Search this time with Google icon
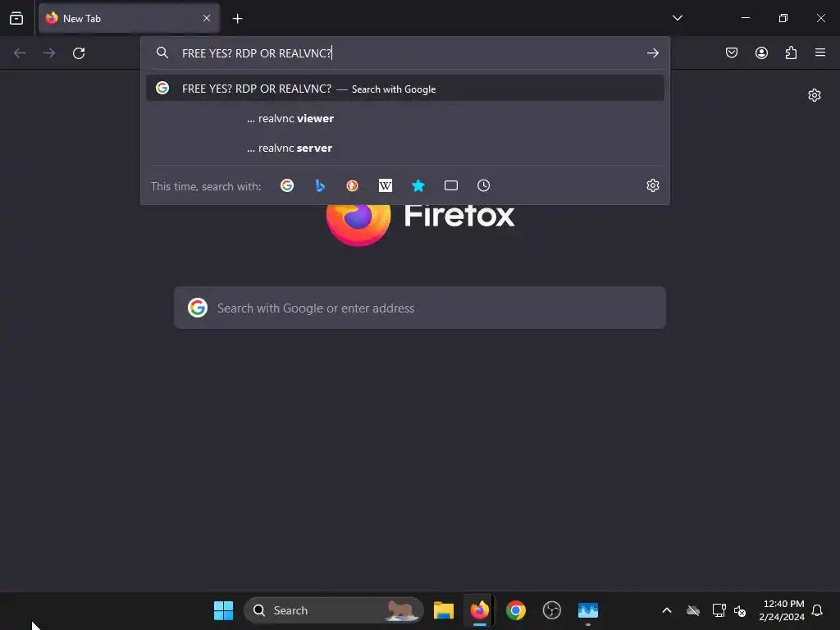840x630 pixels. (x=287, y=185)
